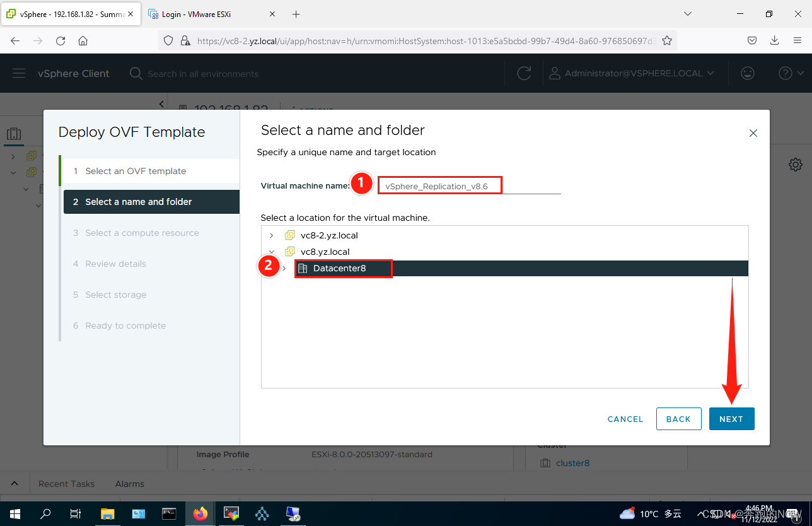Screen dimensions: 812x526
Task: Click the settings gear in the background page
Action: (796, 165)
